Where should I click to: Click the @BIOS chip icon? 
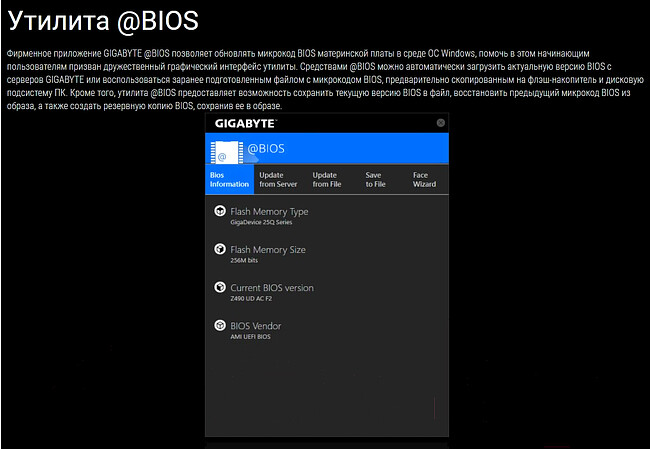point(227,153)
